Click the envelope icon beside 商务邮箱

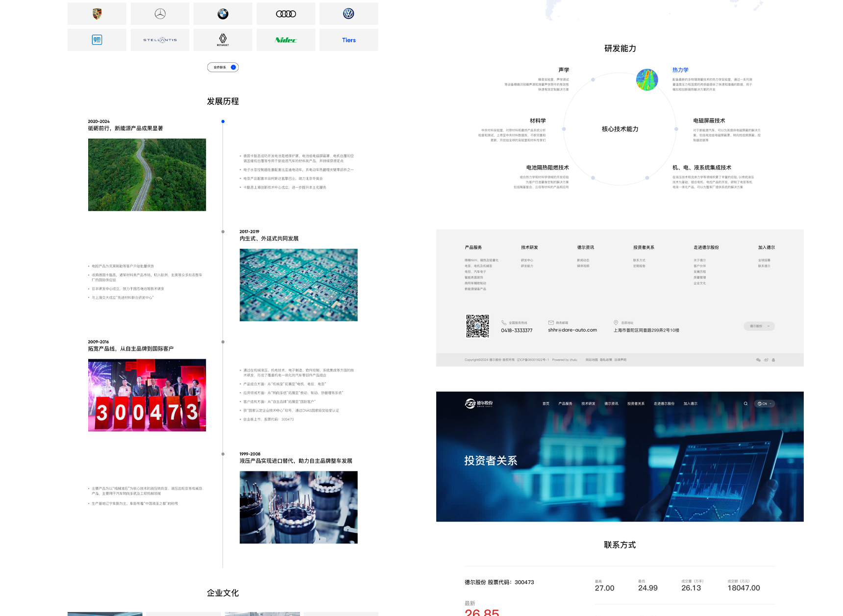(551, 322)
